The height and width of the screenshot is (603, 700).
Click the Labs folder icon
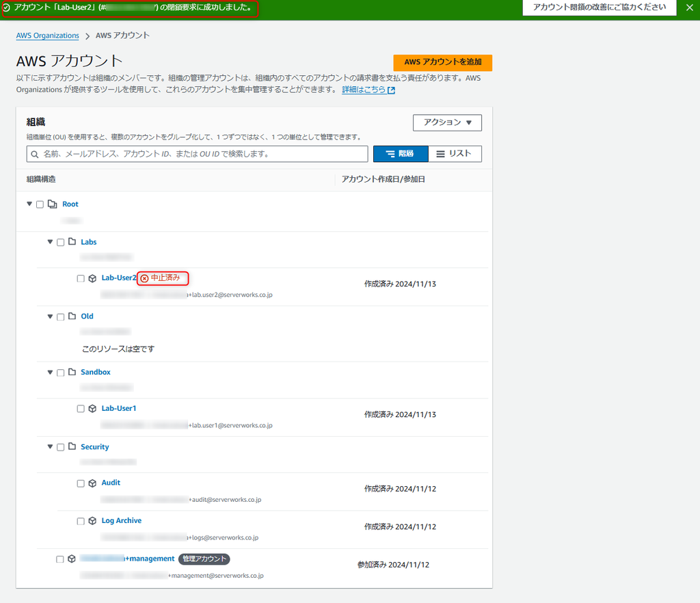point(72,241)
